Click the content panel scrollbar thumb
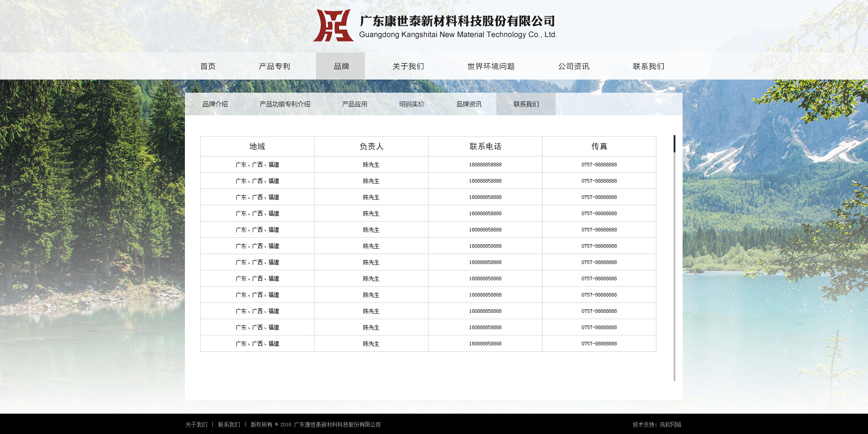The image size is (868, 434). (x=674, y=144)
